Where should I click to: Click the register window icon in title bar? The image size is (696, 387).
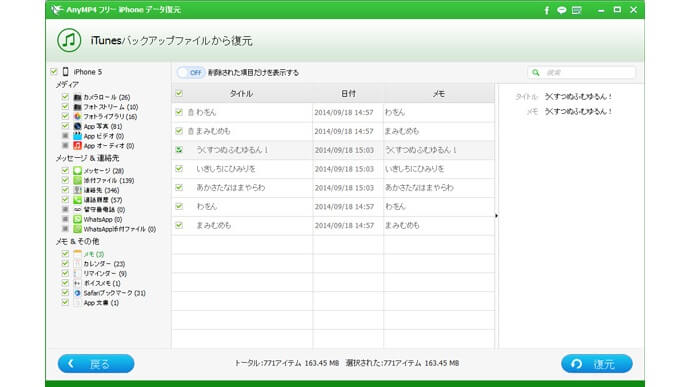tap(577, 10)
